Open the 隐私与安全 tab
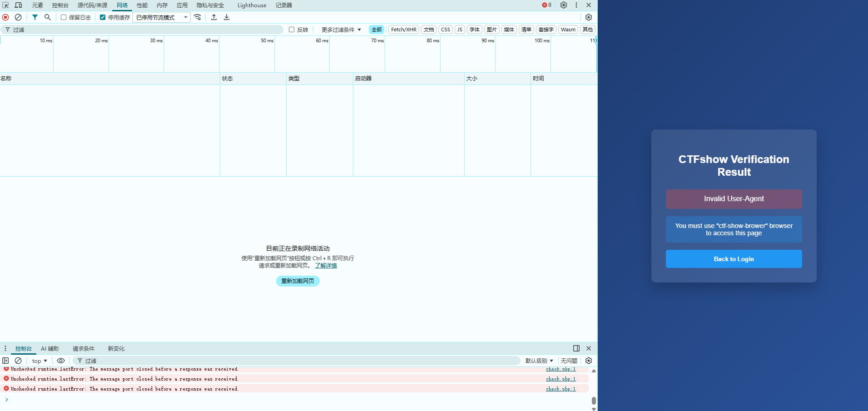The height and width of the screenshot is (411, 868). [x=210, y=5]
